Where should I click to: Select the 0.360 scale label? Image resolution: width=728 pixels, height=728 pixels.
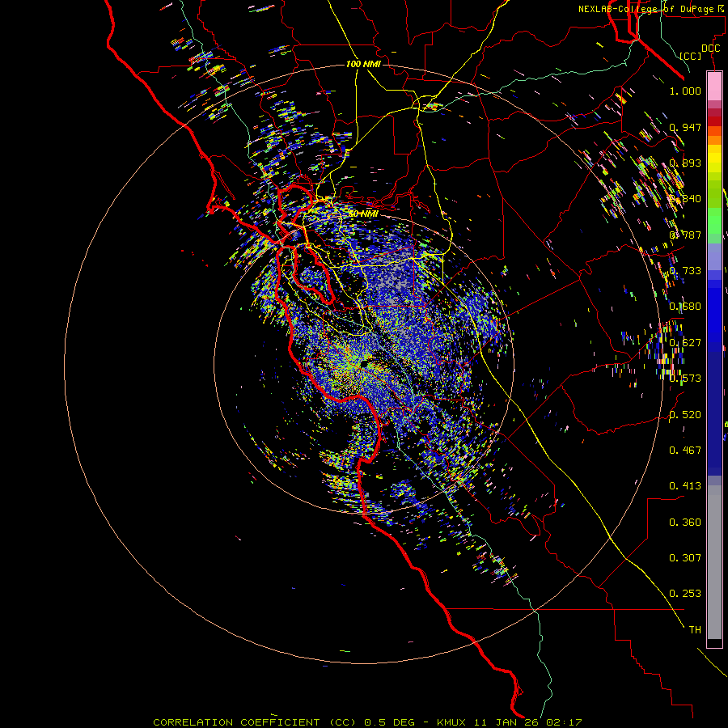tap(685, 523)
